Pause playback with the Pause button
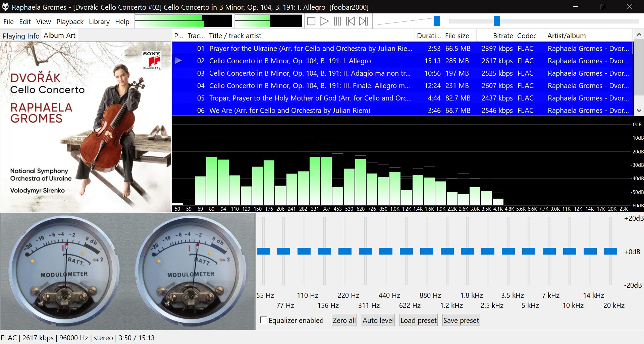Viewport: 644px width, 344px height. tap(337, 21)
